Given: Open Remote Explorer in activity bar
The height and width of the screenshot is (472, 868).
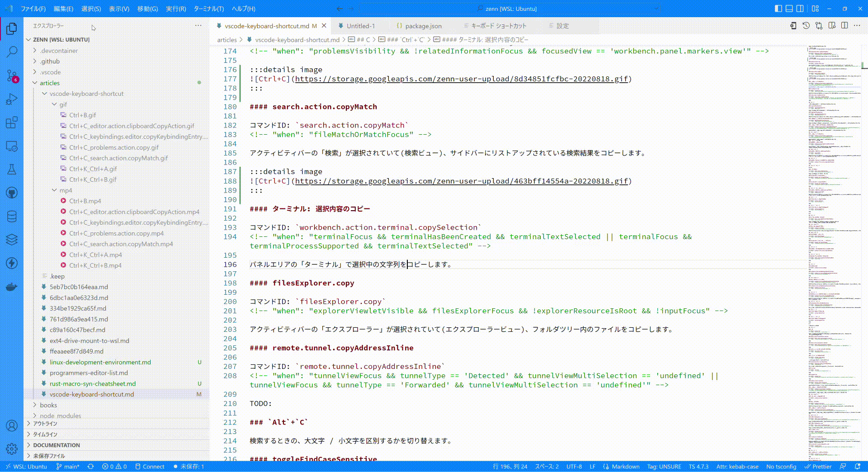Looking at the screenshot, I should [12, 146].
